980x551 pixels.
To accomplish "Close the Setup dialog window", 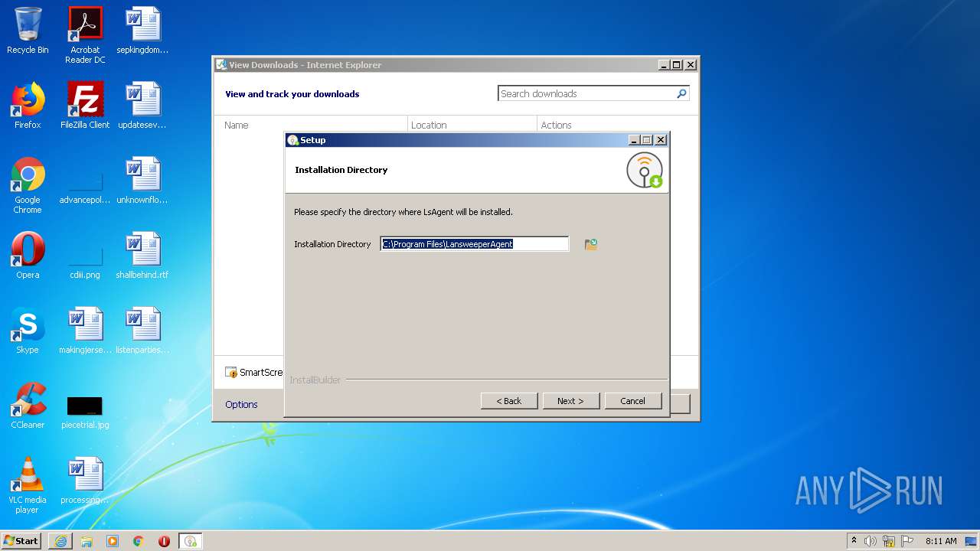I will click(x=661, y=140).
